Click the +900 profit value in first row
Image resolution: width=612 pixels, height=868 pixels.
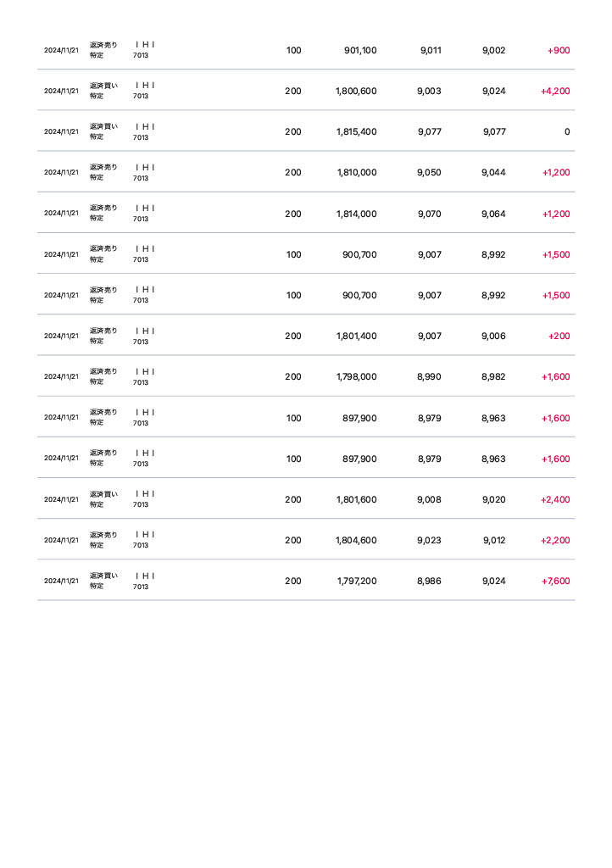point(559,50)
